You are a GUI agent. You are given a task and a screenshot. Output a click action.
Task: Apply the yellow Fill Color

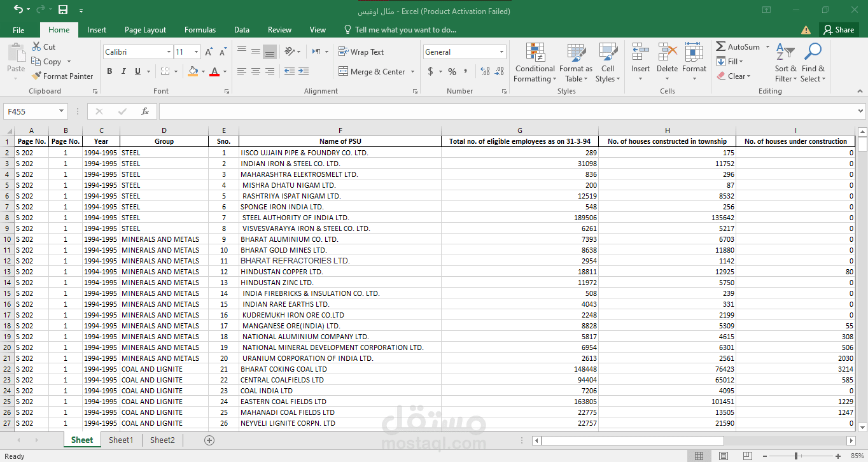click(193, 71)
